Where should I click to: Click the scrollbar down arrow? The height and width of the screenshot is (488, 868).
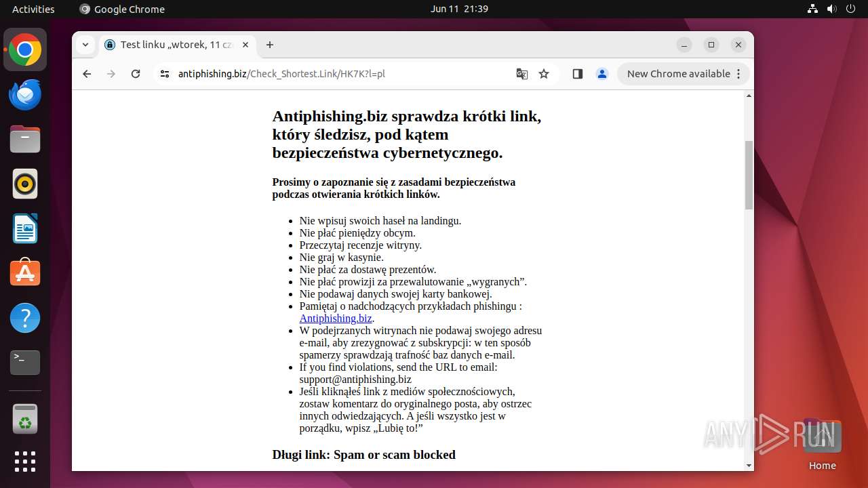[x=749, y=466]
